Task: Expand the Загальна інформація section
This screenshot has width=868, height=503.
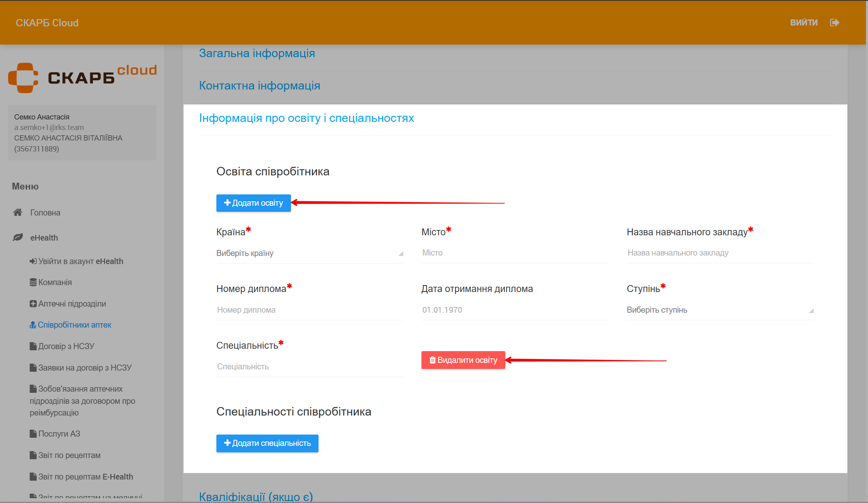Action: [x=257, y=53]
